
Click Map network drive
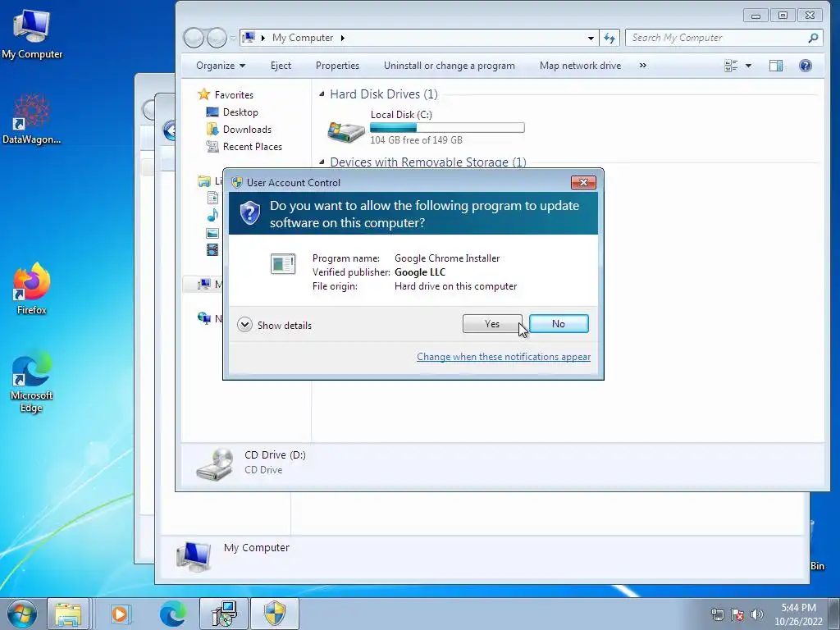[580, 66]
